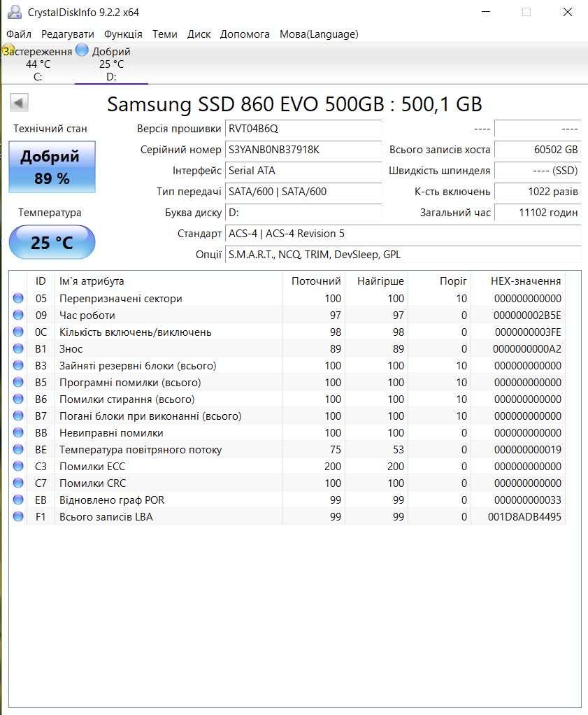Click the firmware version field RVT04B6Q
Viewport: 588px width, 715px height.
pyautogui.click(x=303, y=129)
